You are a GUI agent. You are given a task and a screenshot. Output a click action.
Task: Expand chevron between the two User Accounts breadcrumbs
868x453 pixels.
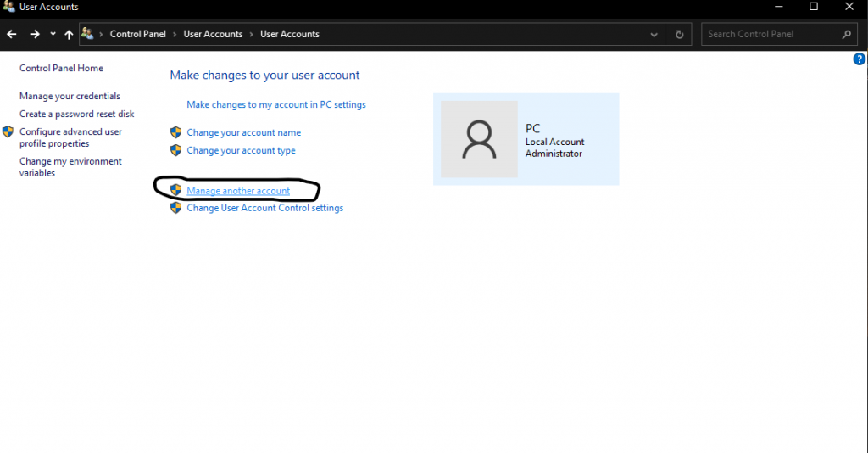pos(251,34)
